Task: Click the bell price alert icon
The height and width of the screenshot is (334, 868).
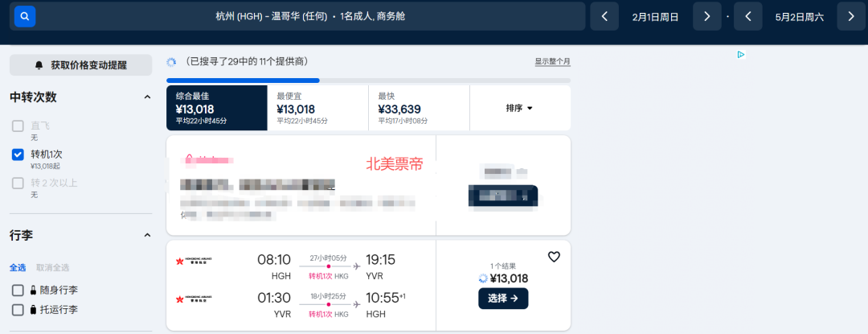Action: click(39, 65)
